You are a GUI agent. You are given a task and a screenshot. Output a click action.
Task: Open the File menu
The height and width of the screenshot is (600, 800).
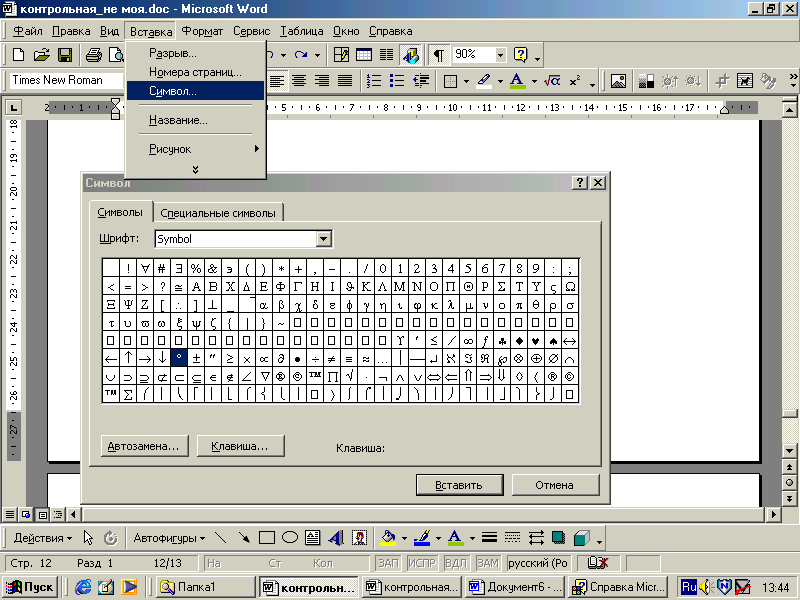(28, 31)
